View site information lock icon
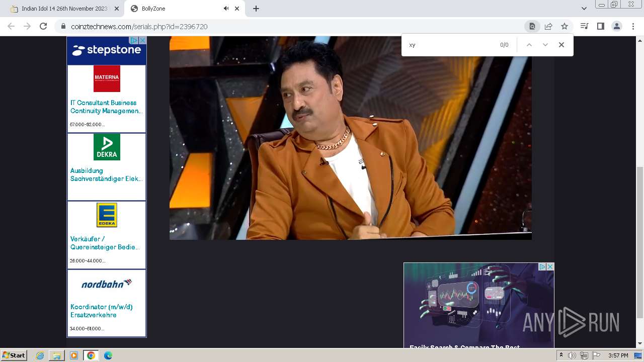The image size is (644, 362). point(63,27)
